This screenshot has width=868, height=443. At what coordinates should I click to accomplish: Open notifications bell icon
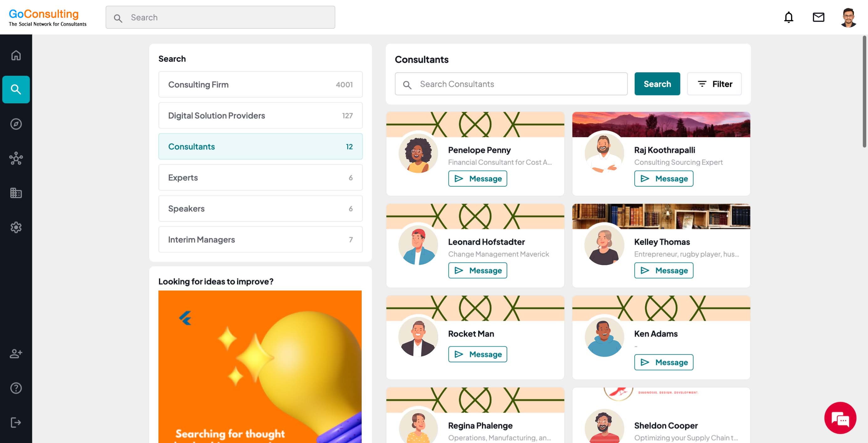(x=788, y=17)
